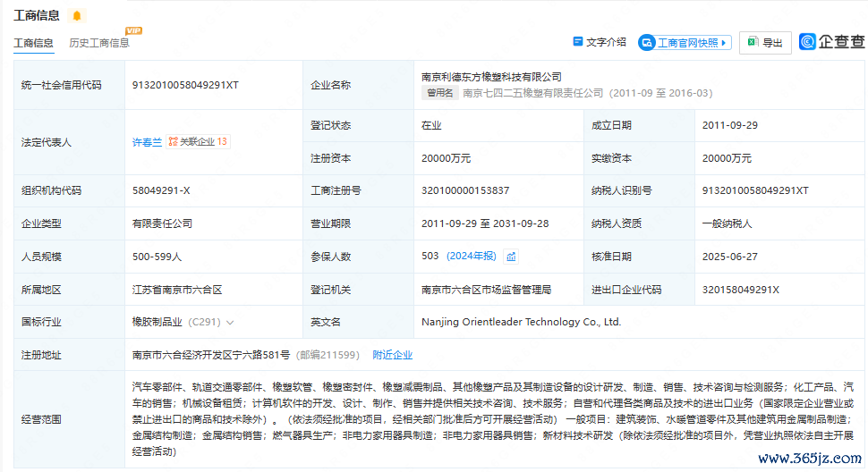Click the 文字介绍 icon
This screenshot has width=868, height=472.
578,42
